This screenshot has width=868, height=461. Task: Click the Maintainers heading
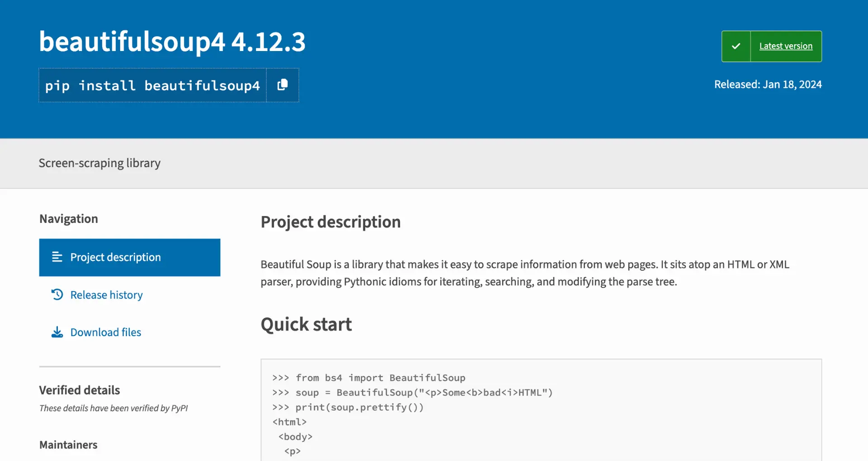click(x=68, y=445)
